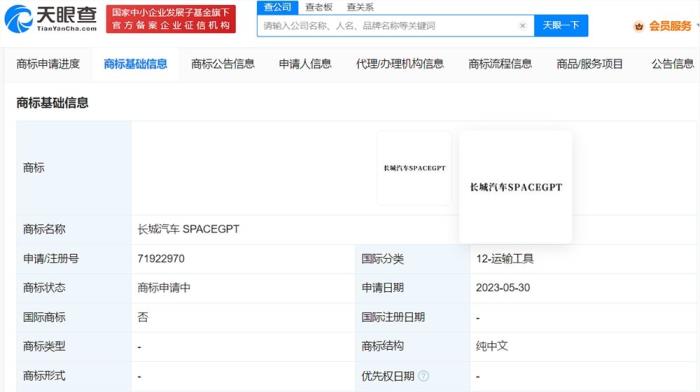
Task: Click the 国际注册日期 label cell
Action: tap(413, 317)
